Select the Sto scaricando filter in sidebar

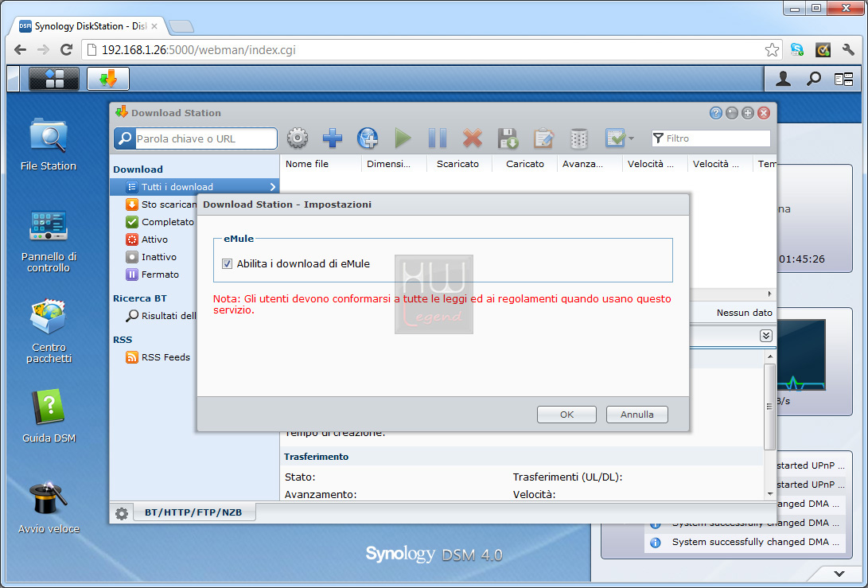coord(161,204)
